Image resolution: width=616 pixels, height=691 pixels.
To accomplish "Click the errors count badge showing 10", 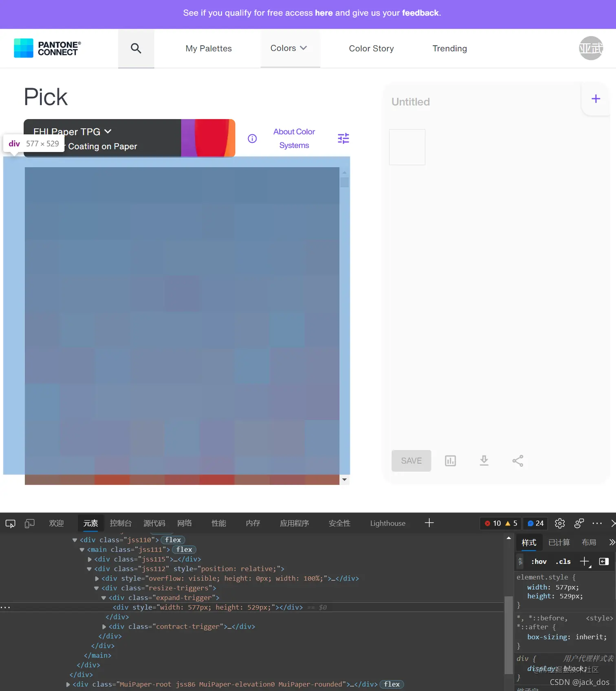I will point(501,523).
